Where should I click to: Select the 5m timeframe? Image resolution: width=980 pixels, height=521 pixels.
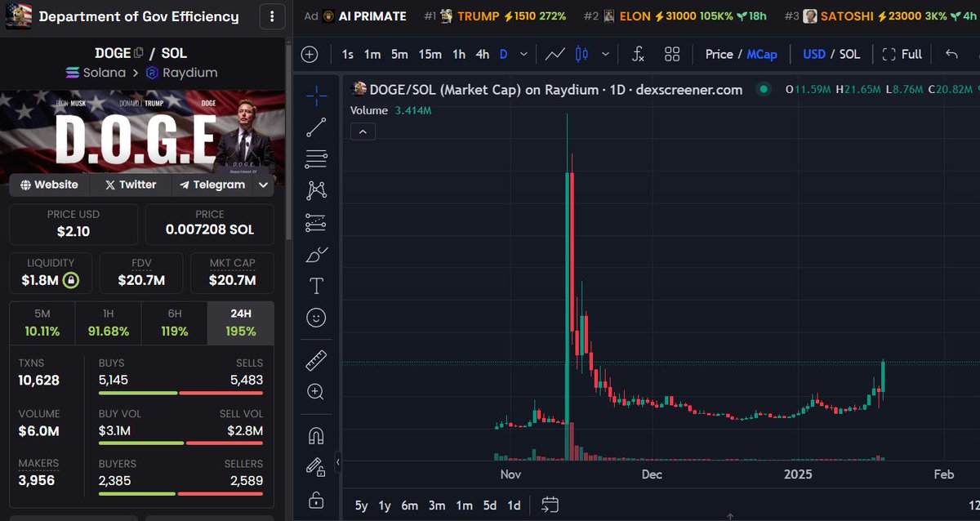(x=399, y=54)
